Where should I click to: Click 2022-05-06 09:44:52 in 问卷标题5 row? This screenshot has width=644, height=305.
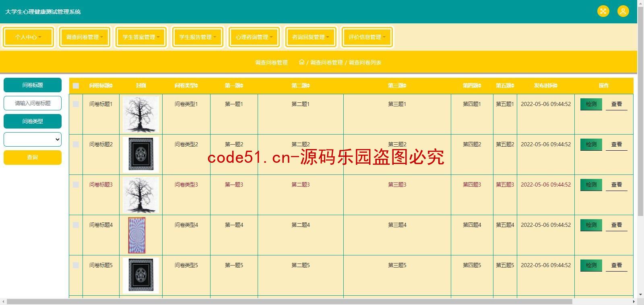point(546,265)
